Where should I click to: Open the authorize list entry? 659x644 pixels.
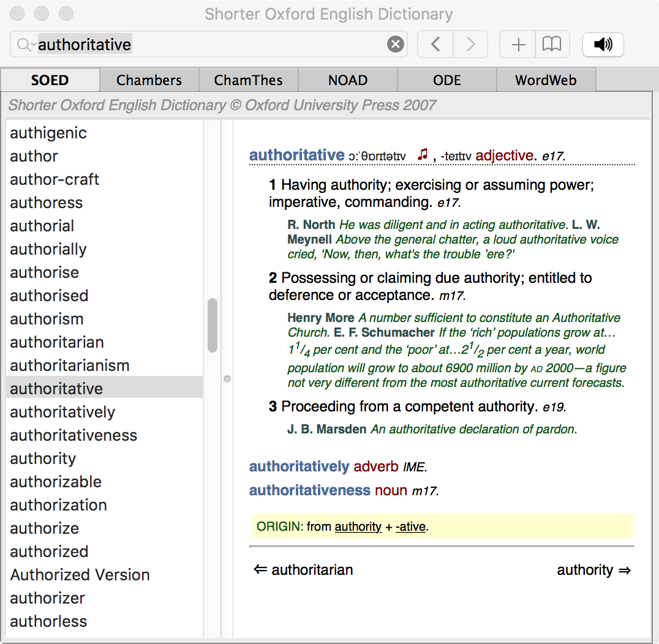[x=104, y=528]
